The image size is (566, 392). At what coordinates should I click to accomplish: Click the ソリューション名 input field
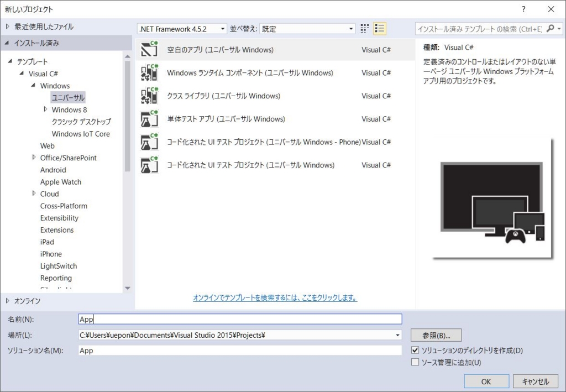(240, 351)
